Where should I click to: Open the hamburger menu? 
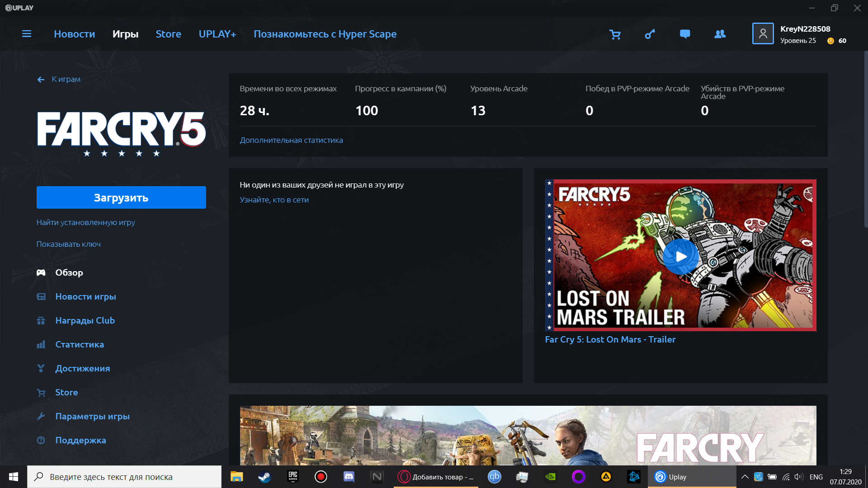coord(27,34)
